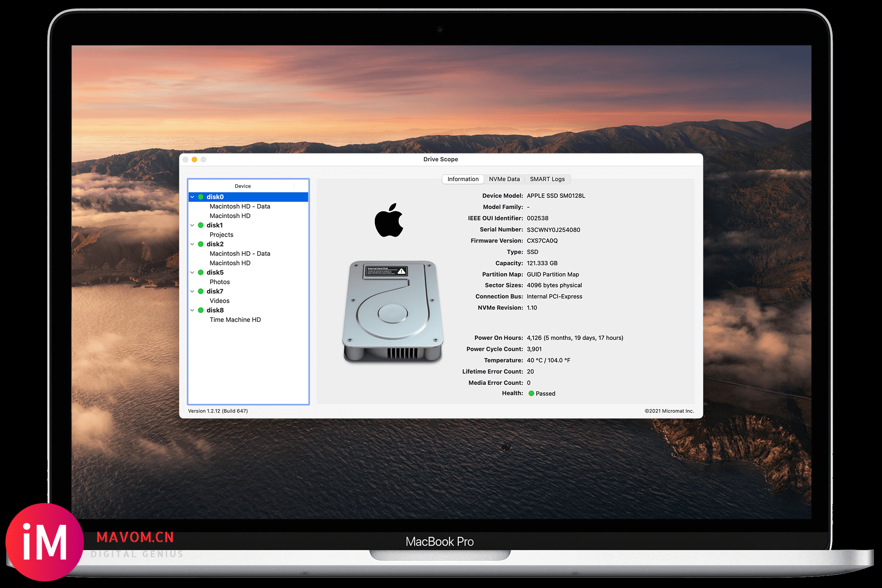882x588 pixels.
Task: Open the SMART Logs tab
Action: (547, 179)
